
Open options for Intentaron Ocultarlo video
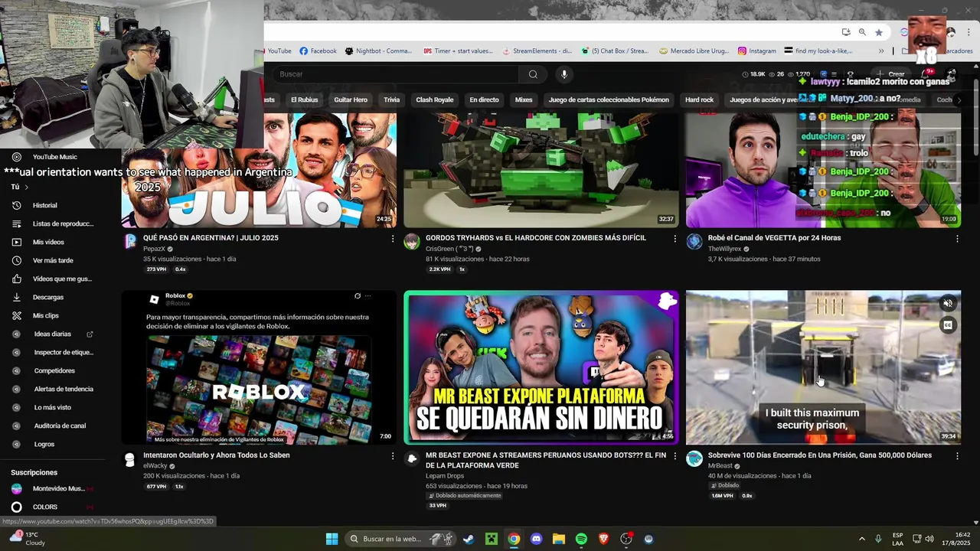tap(393, 456)
